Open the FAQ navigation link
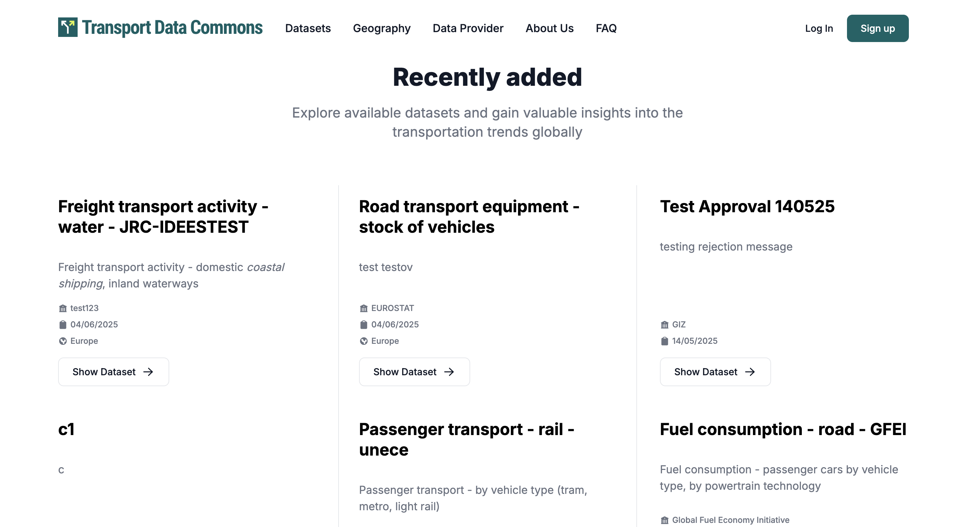Screen dimensions: 980x527 tap(606, 28)
